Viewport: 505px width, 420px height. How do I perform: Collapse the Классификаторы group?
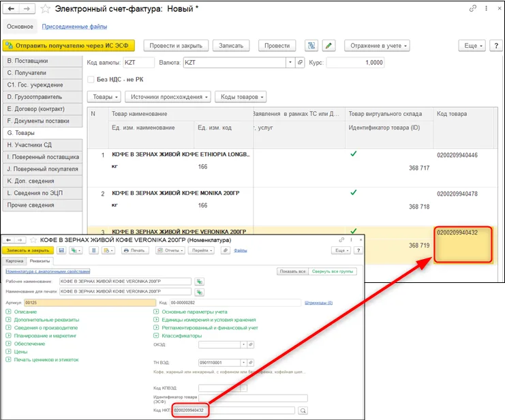point(156,335)
